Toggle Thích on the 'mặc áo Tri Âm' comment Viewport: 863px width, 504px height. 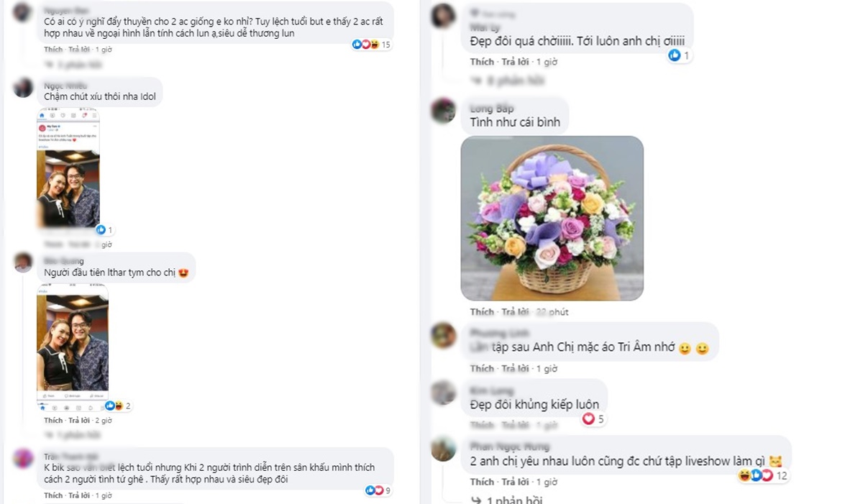click(x=482, y=369)
